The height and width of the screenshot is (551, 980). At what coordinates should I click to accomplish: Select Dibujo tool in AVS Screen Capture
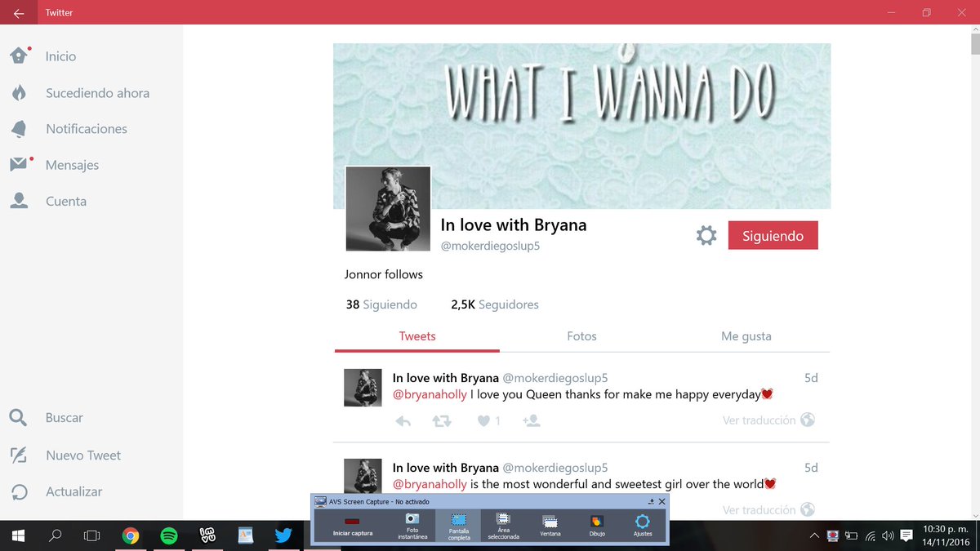click(597, 527)
